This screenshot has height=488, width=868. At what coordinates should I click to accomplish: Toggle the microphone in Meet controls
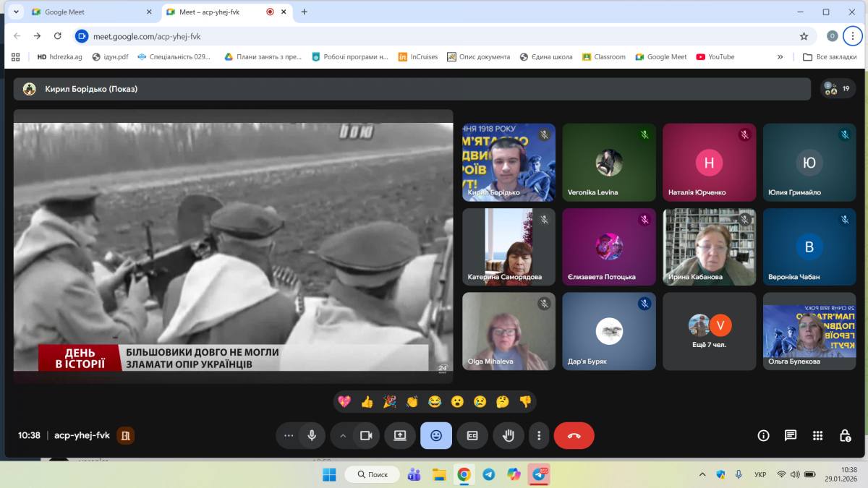tap(312, 435)
